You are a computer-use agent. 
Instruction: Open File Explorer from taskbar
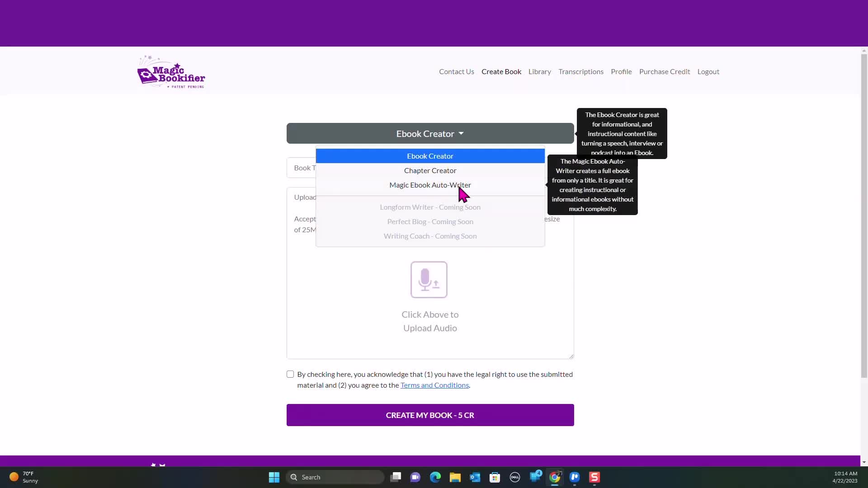point(455,477)
